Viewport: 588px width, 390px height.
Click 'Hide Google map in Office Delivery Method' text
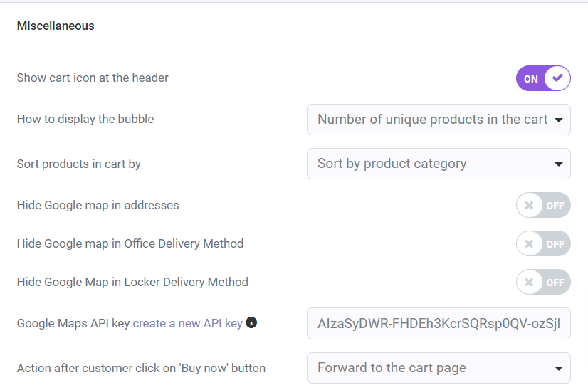(130, 243)
